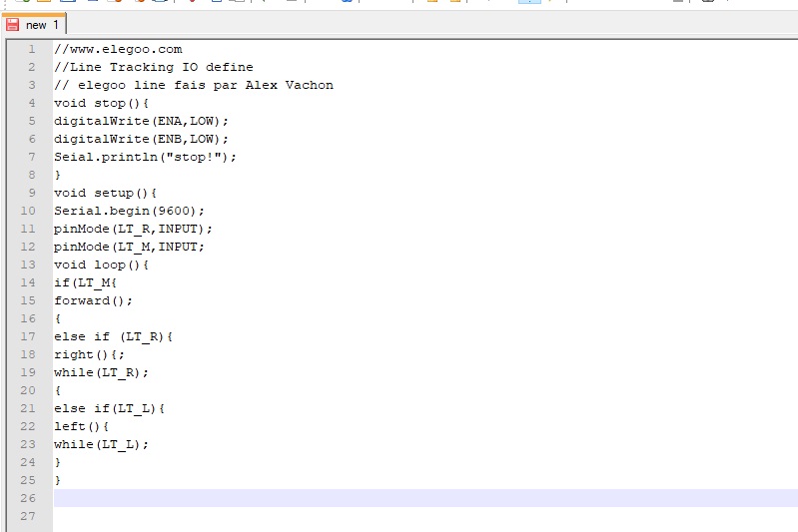Click the 'Seial.println("stop!");' line
This screenshot has width=798, height=532.
(146, 157)
